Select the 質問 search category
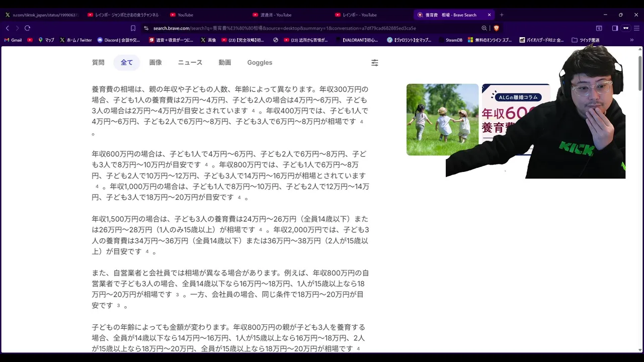Screen dimensions: 644x362 click(x=98, y=63)
